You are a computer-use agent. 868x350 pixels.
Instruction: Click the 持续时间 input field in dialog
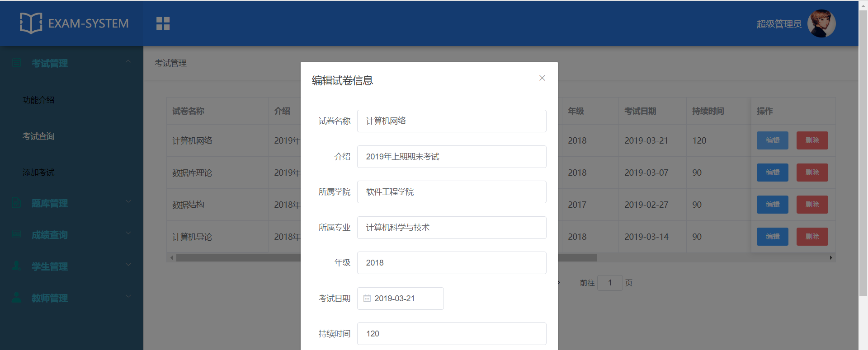click(x=451, y=334)
